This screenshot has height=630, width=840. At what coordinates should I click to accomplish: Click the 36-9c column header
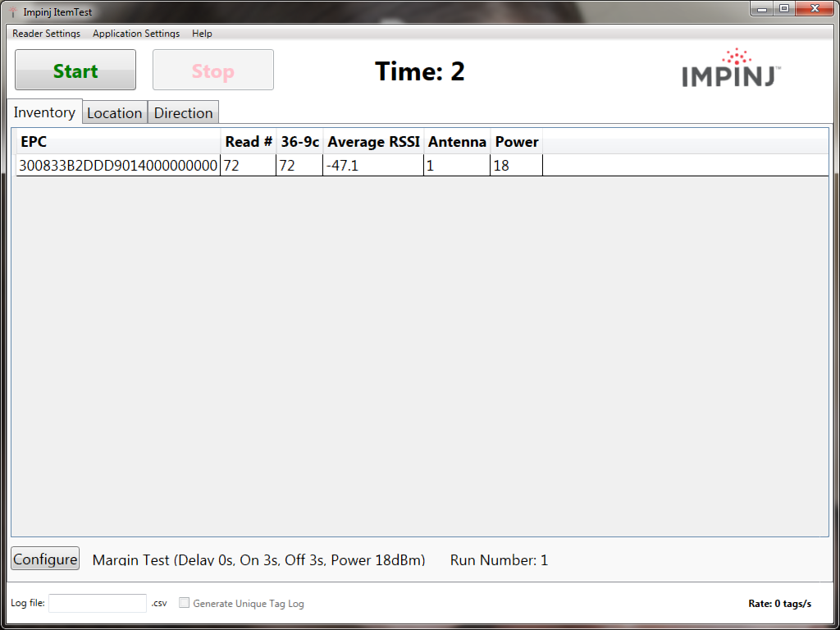pos(300,142)
